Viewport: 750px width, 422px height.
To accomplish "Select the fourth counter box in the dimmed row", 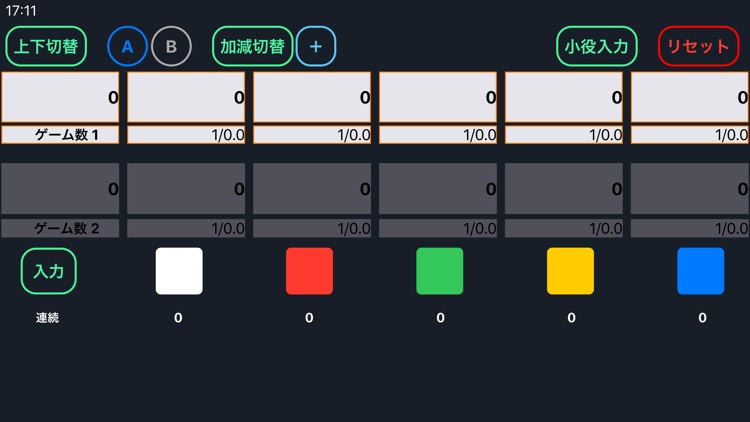I will click(438, 188).
